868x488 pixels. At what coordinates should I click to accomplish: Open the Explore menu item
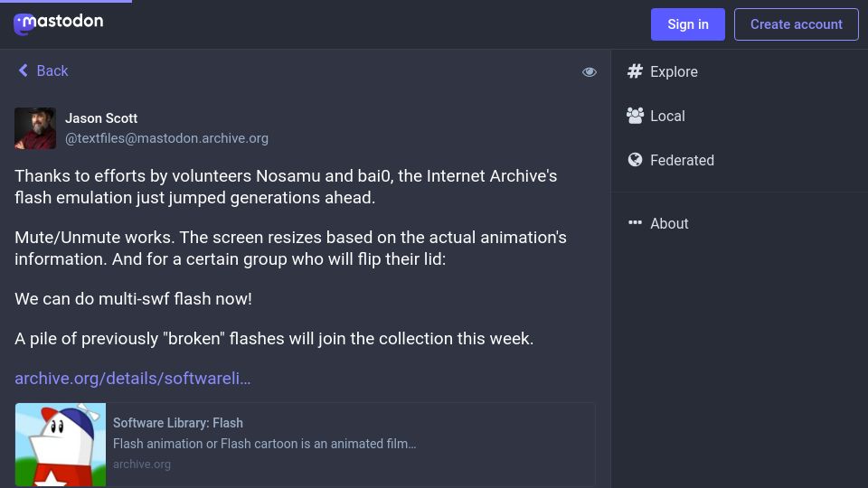click(674, 72)
